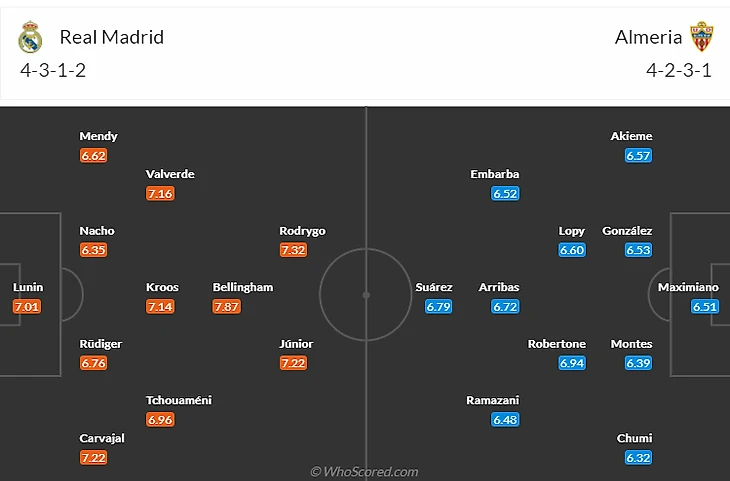This screenshot has height=481, width=730.
Task: Select Rodrygo's 7.32 rating badge
Action: [293, 250]
